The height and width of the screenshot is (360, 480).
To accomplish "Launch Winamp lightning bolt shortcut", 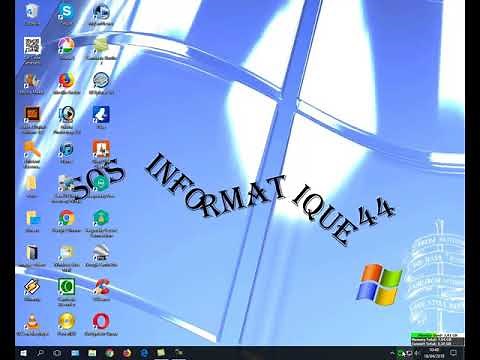I will pos(32,287).
